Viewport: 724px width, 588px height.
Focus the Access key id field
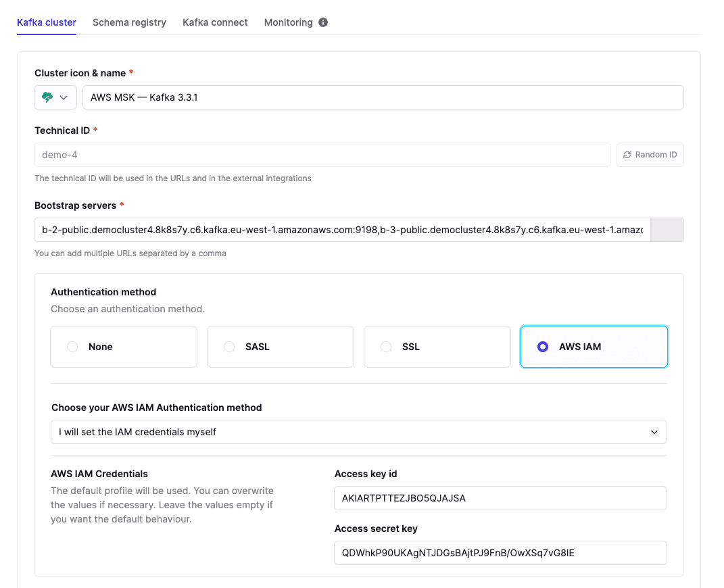coord(500,498)
